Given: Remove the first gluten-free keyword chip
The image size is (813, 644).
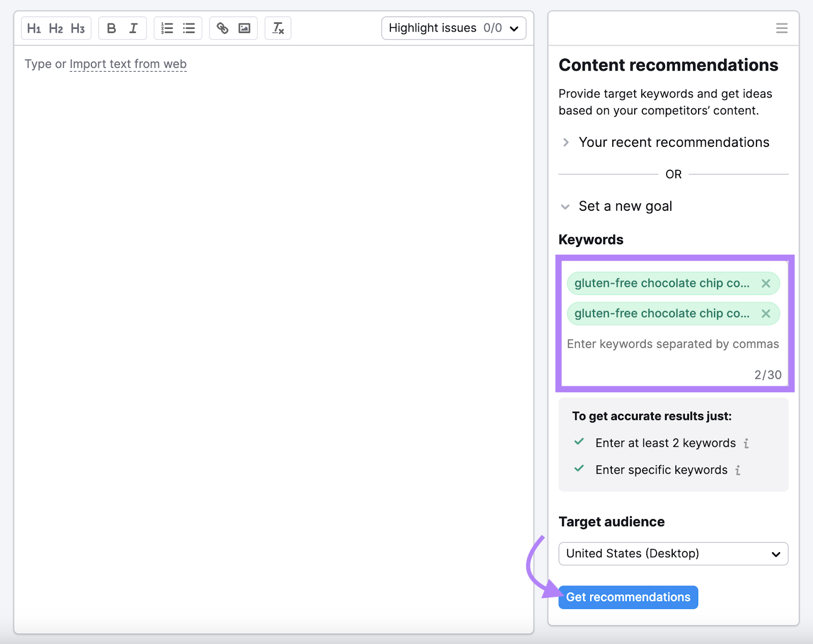Looking at the screenshot, I should [x=766, y=283].
